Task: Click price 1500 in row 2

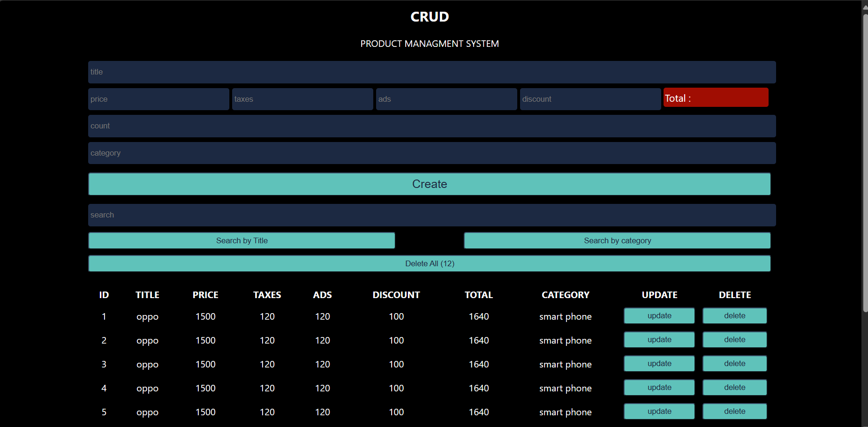Action: 205,340
